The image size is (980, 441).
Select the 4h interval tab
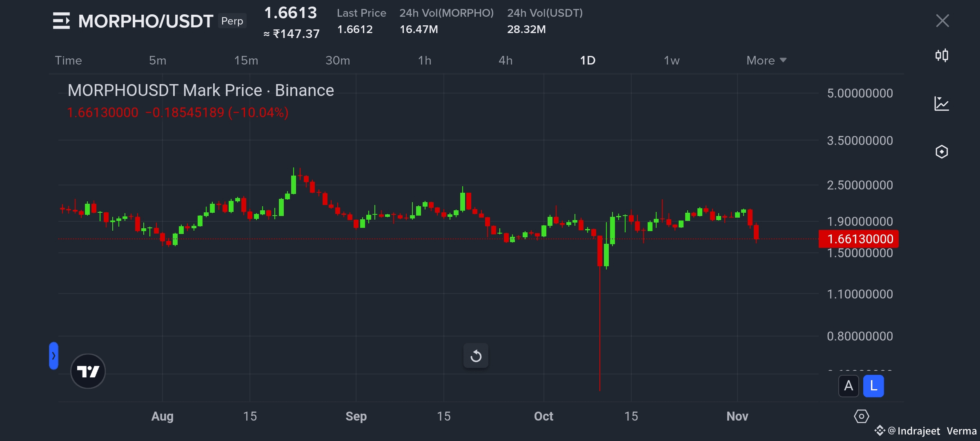506,60
